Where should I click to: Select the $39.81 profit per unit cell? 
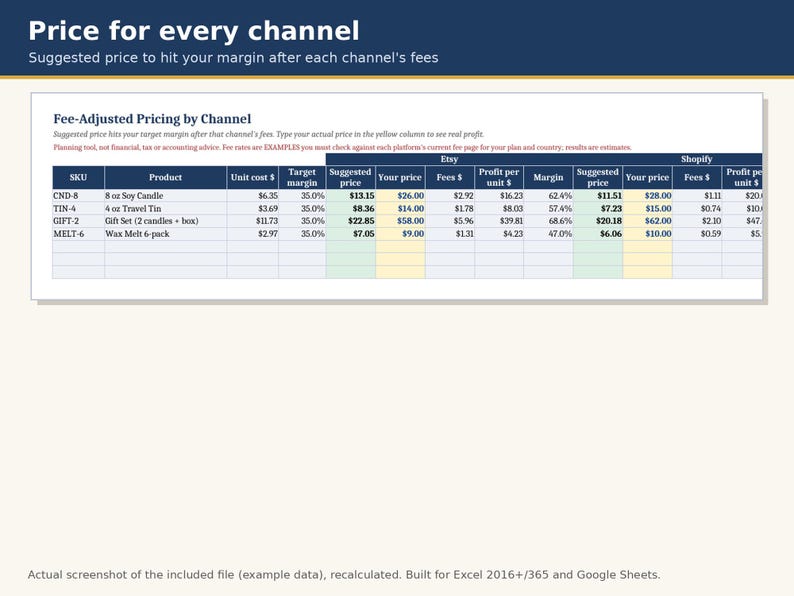[x=499, y=221]
